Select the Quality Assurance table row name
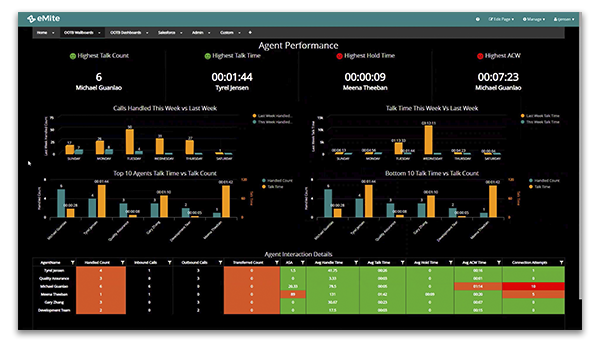The image size is (600, 360). [x=54, y=279]
